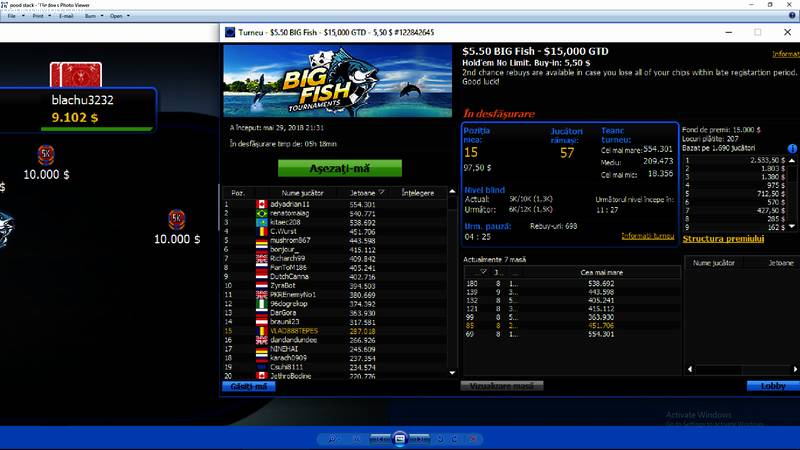Click the blue info icon beside prize list
This screenshot has height=450, width=800.
792,148
